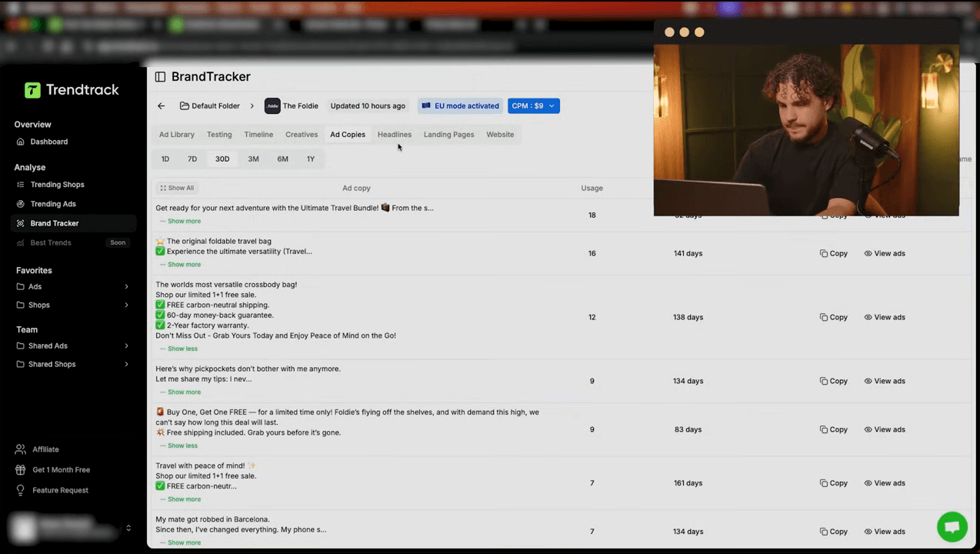Switch to the Ad Library tab
Image resolution: width=980 pixels, height=554 pixels.
177,135
